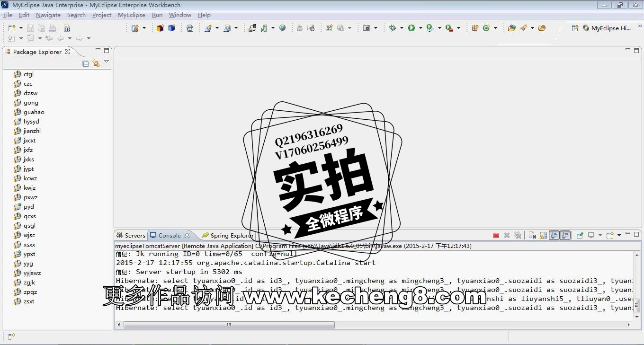Close the Console tab

point(187,235)
